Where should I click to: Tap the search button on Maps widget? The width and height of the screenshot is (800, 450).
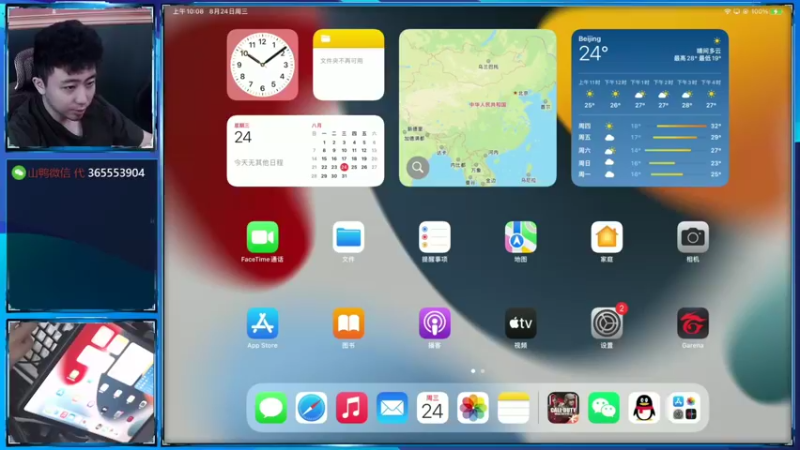tap(417, 167)
